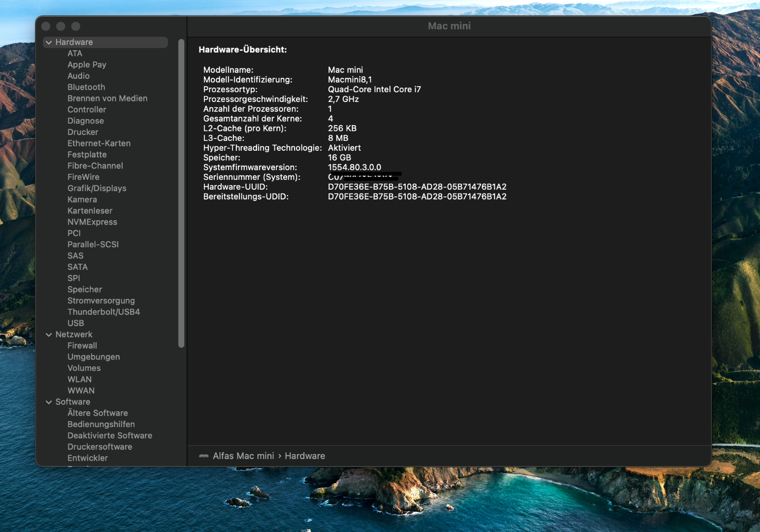Collapse the Software section chevron
760x532 pixels.
pyautogui.click(x=49, y=402)
